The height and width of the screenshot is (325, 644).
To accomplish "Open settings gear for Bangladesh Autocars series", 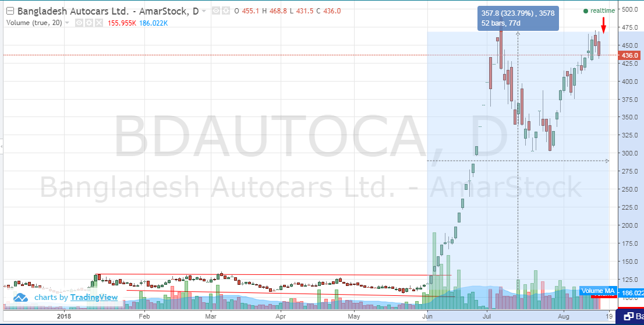I will (x=226, y=10).
